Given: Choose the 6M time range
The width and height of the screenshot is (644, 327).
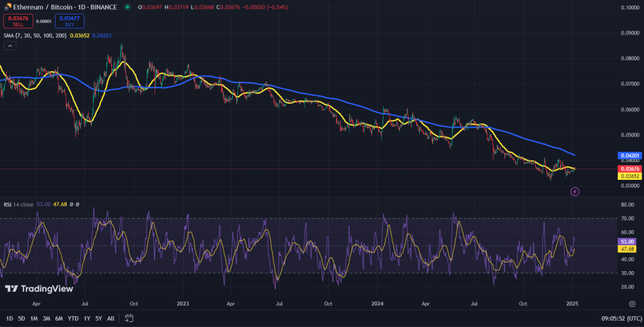Looking at the screenshot, I should pos(58,318).
